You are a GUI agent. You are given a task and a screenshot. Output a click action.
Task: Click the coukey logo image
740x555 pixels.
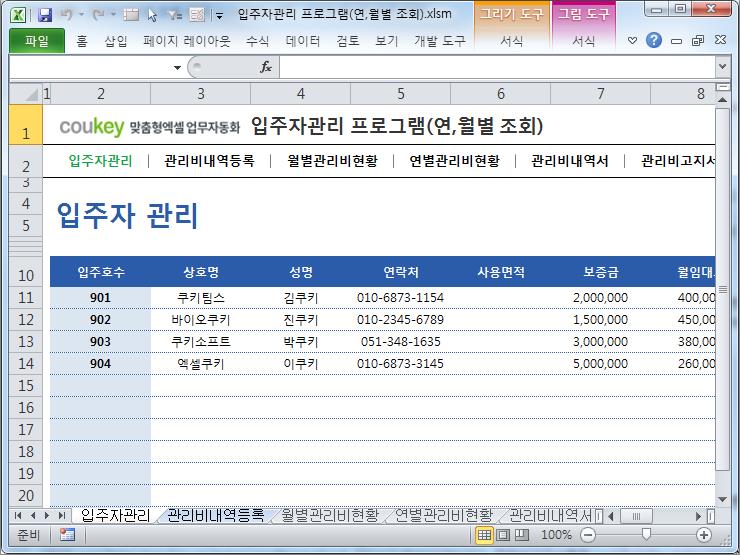(x=150, y=126)
